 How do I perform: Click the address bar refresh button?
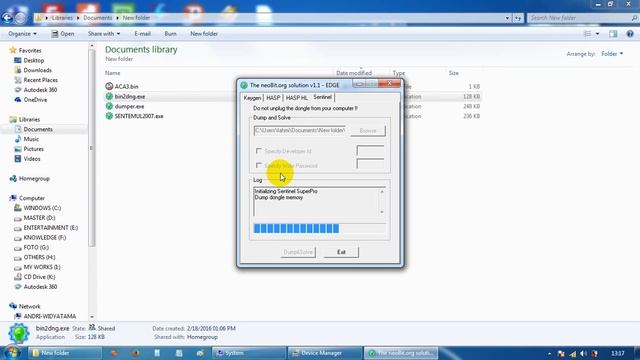[x=518, y=18]
